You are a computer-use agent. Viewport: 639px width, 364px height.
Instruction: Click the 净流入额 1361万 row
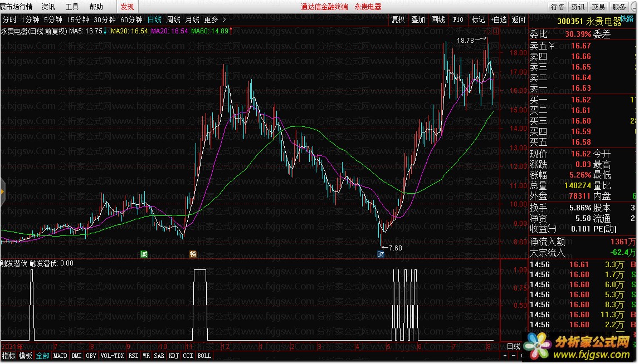pyautogui.click(x=582, y=242)
